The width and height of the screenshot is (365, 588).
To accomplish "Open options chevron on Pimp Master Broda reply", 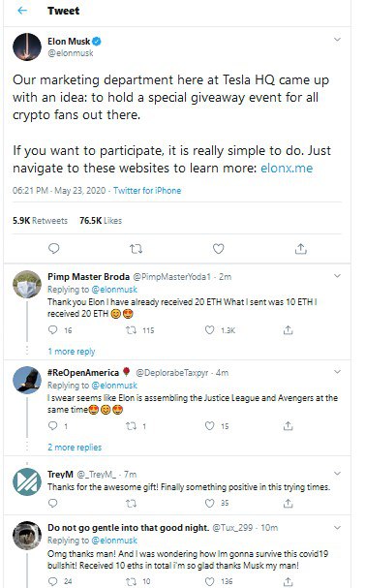I will click(337, 276).
